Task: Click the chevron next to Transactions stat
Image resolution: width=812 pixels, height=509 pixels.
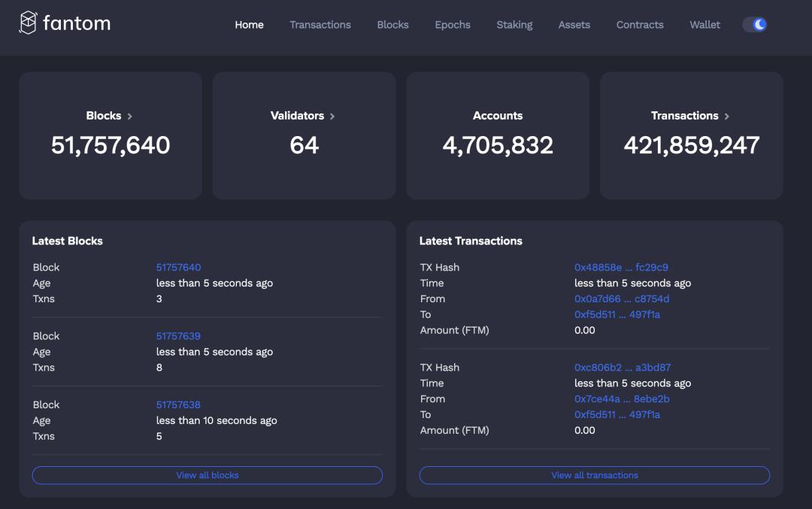Action: 727,117
